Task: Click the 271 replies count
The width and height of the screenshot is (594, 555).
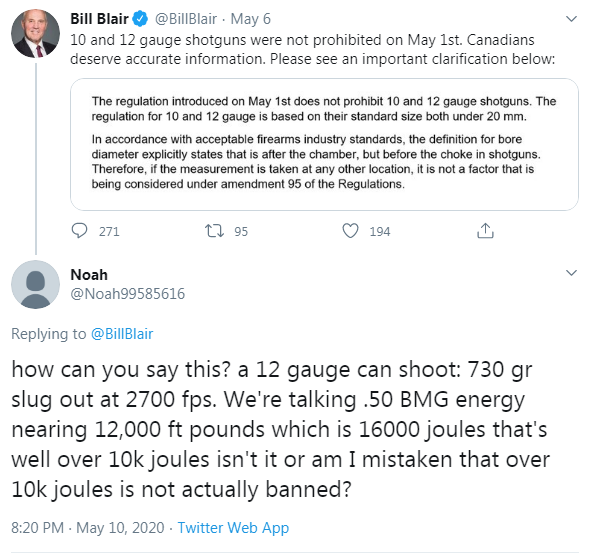Action: click(x=109, y=231)
